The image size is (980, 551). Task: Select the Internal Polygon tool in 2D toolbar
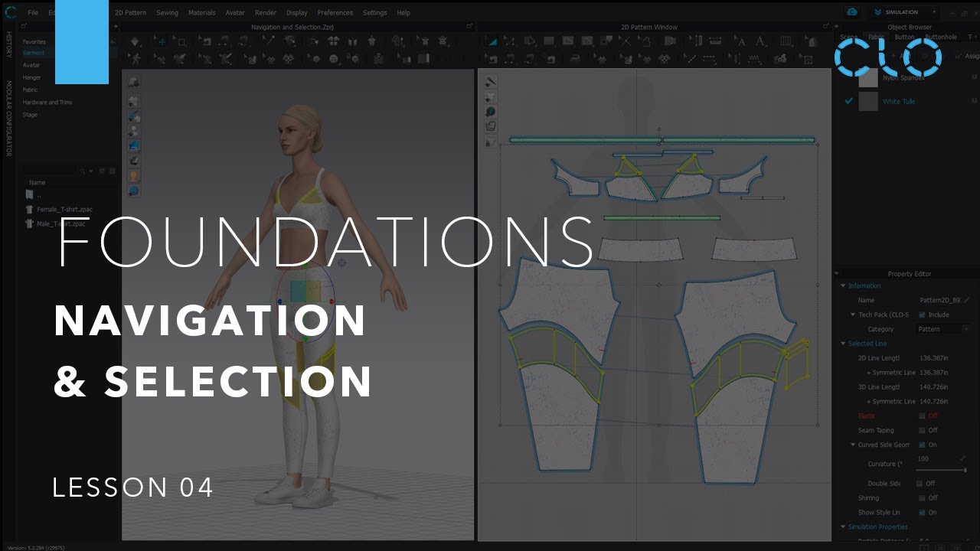click(568, 41)
